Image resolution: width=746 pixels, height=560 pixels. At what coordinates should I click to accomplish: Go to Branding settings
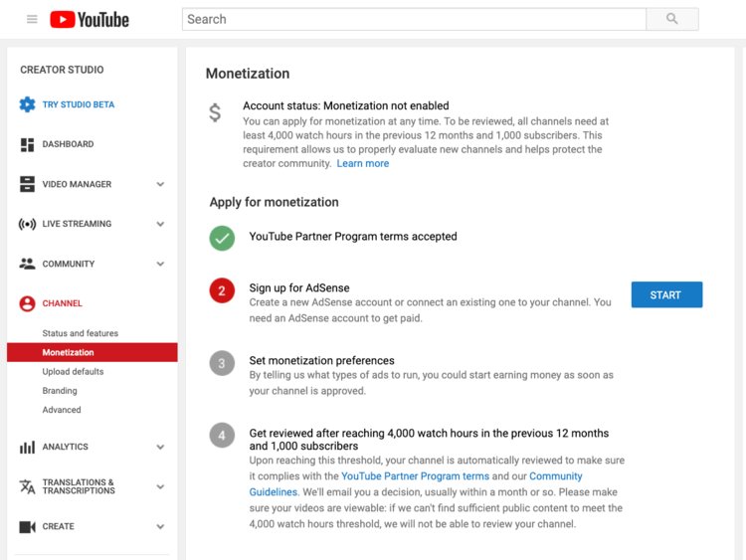pyautogui.click(x=60, y=391)
